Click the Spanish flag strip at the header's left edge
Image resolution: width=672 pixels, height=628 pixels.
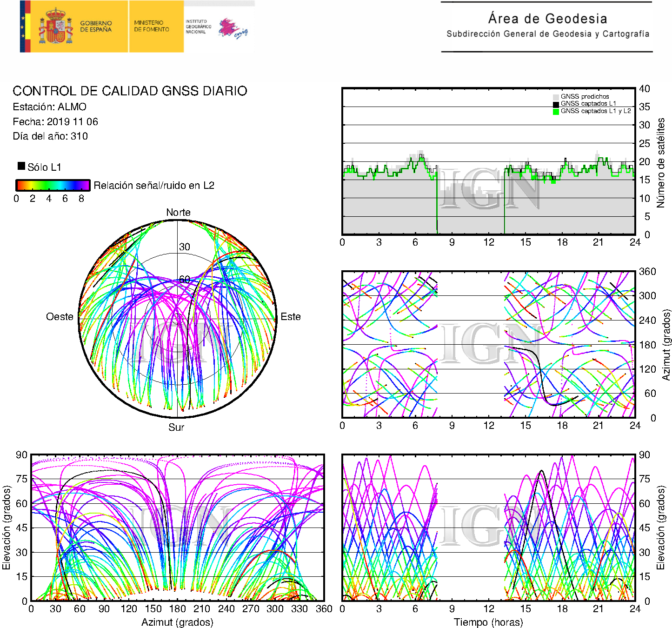[x=25, y=27]
